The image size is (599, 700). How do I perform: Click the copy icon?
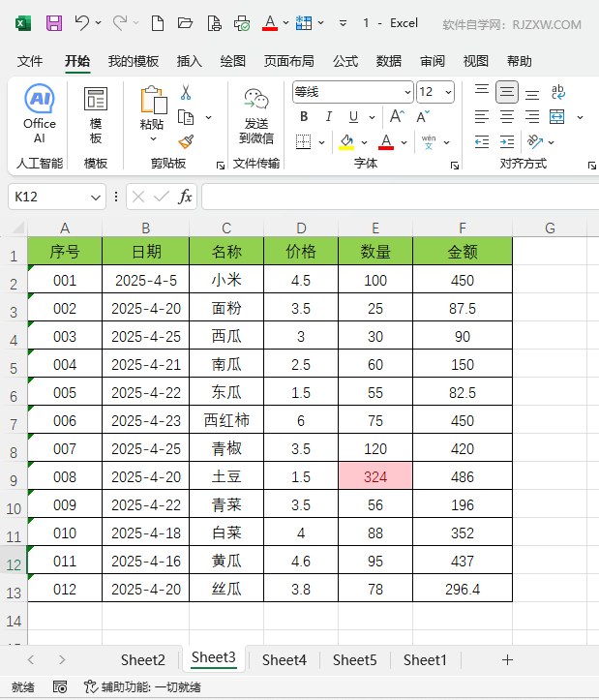coord(186,117)
